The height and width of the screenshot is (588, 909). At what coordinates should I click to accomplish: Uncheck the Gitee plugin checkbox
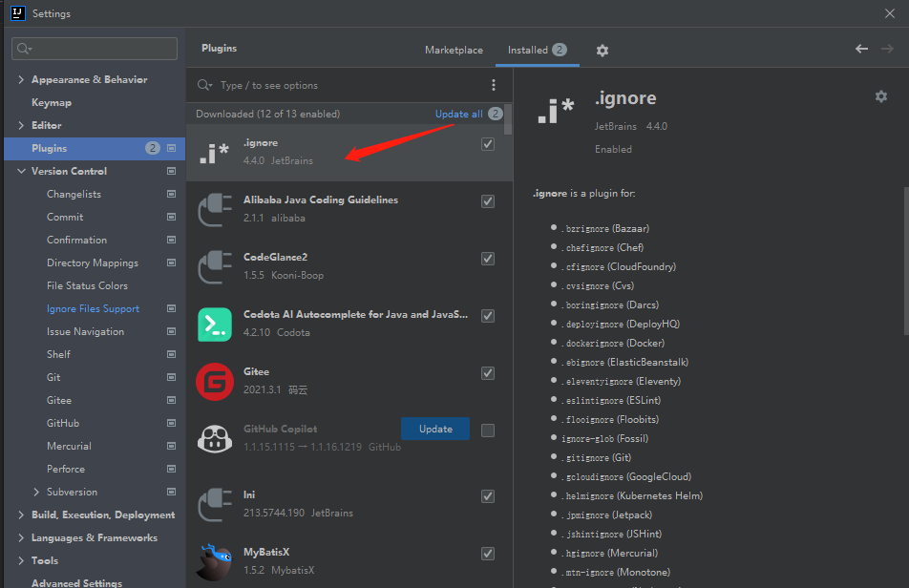pos(488,373)
